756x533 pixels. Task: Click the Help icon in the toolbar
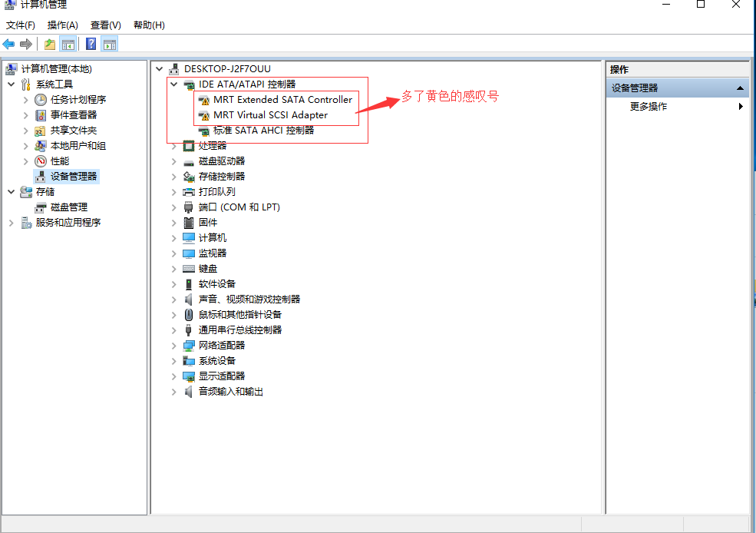tap(91, 44)
